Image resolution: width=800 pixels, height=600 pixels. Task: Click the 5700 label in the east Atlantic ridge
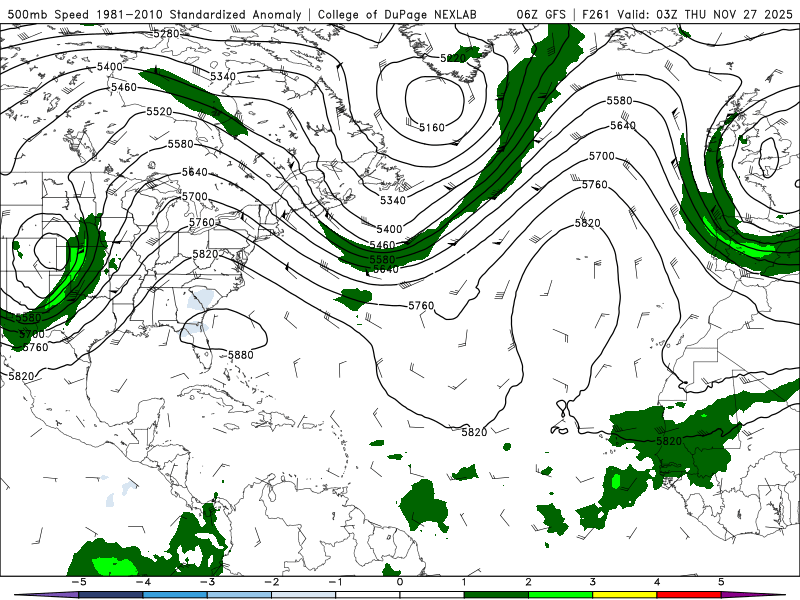[602, 156]
